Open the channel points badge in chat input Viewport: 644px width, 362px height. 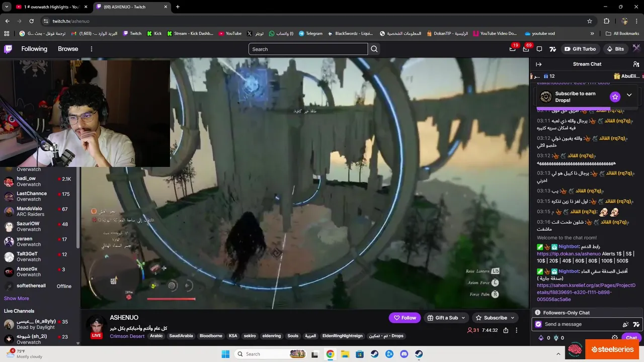point(538,324)
